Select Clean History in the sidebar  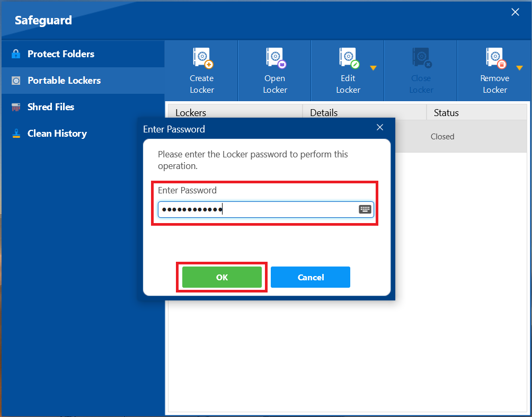click(83, 134)
